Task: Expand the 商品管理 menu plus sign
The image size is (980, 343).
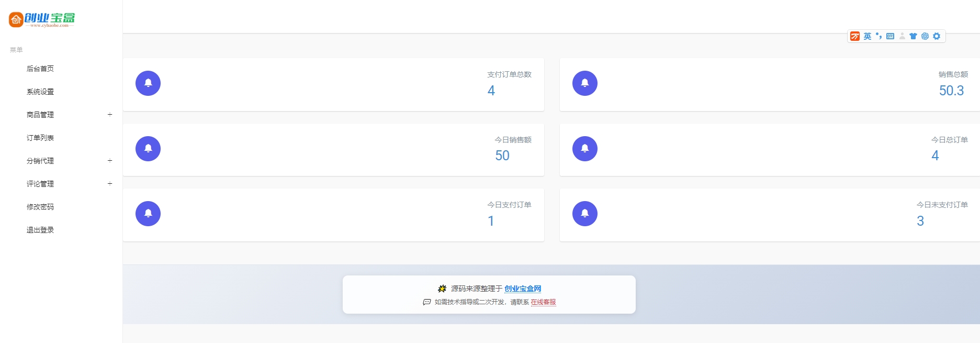Action: click(110, 115)
